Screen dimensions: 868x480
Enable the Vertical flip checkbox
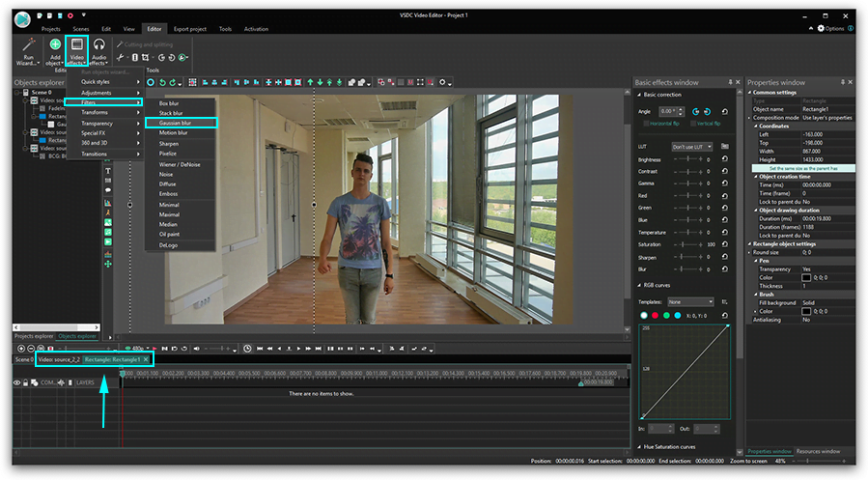(x=692, y=124)
